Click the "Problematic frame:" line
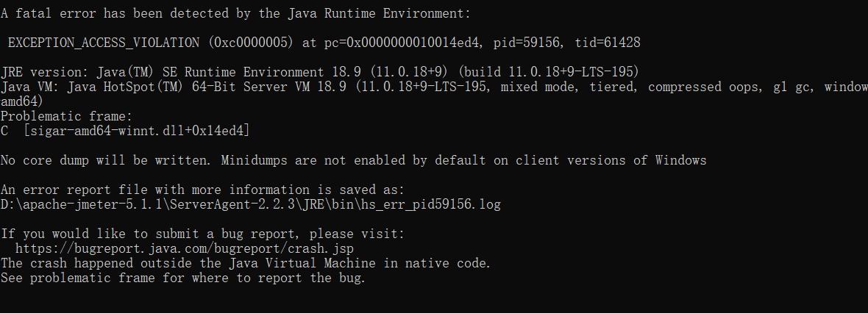 [x=66, y=116]
